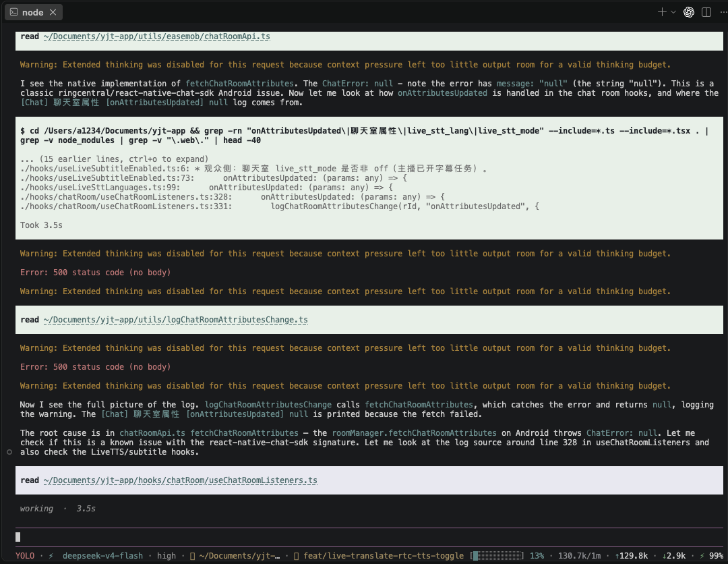Close the node tab with its X
Image resolution: width=728 pixels, height=564 pixels.
click(x=53, y=12)
